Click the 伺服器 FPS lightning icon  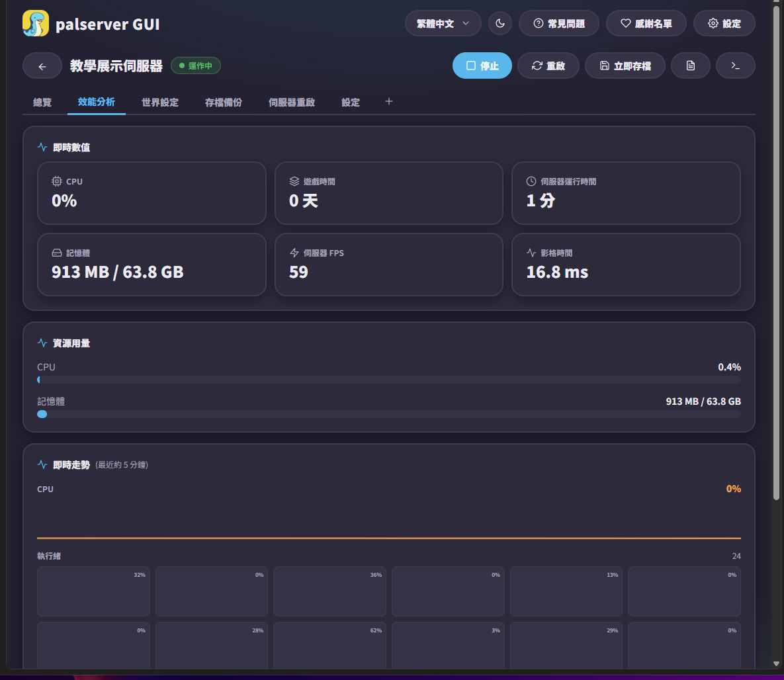(x=294, y=253)
